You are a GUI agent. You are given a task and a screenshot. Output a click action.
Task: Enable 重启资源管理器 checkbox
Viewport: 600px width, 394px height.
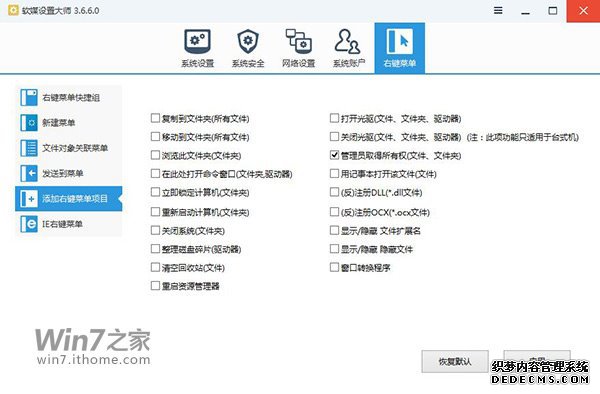coord(155,285)
